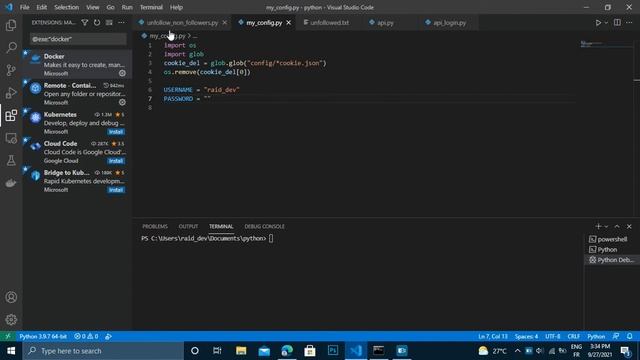This screenshot has height=360, width=640.
Task: Install the Bridge to Kubernetes extension
Action: pyautogui.click(x=116, y=190)
